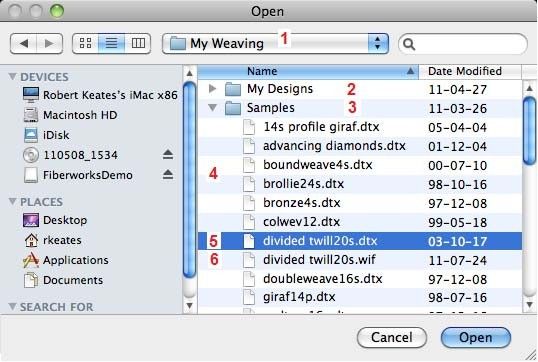Collapse the Samples folder
The image size is (538, 362).
click(212, 108)
